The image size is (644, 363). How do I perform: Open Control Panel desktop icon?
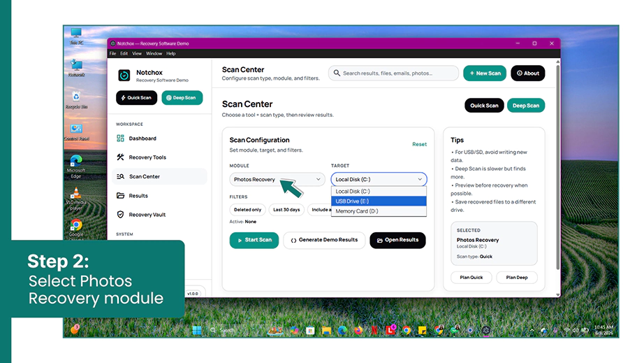coord(76,132)
